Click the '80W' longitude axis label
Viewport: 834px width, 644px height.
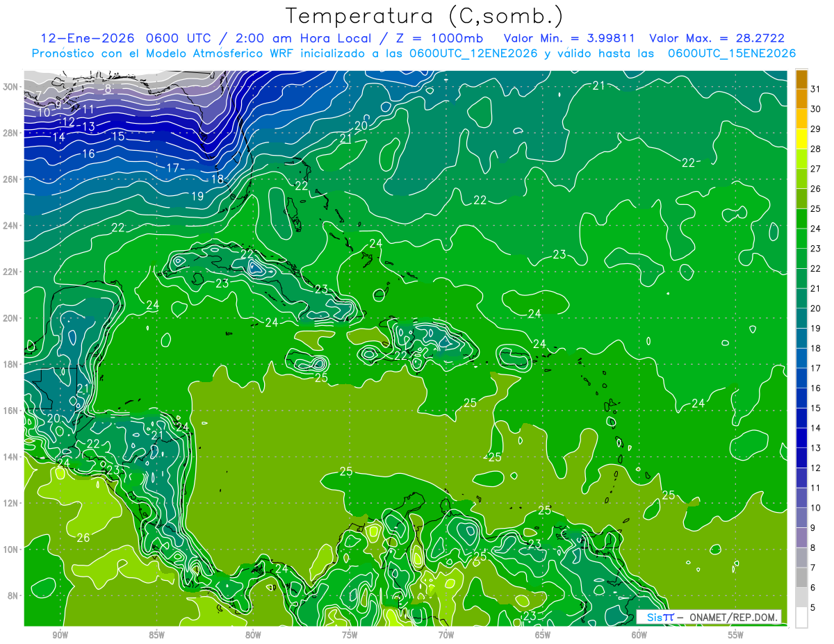click(x=253, y=635)
